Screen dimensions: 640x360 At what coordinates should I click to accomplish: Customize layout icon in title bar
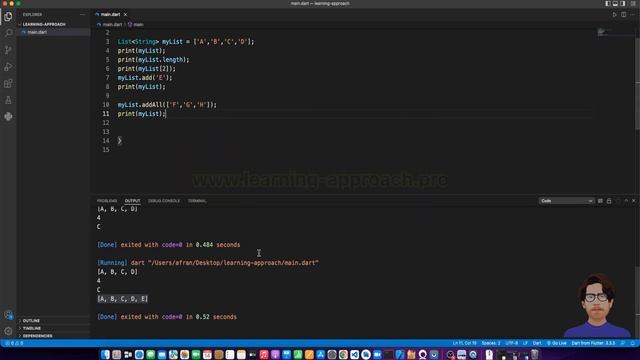click(x=633, y=3)
